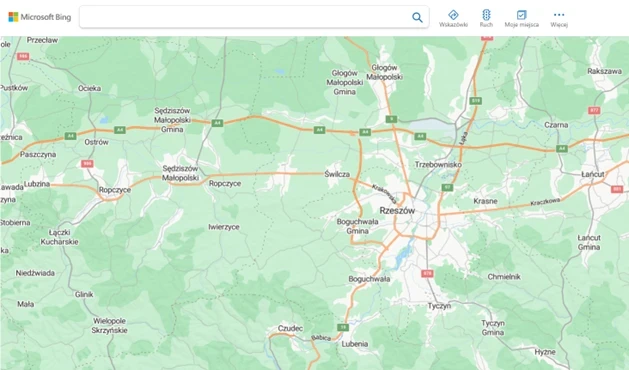Select the Paszczyna label
629x370 pixels.
coord(38,155)
